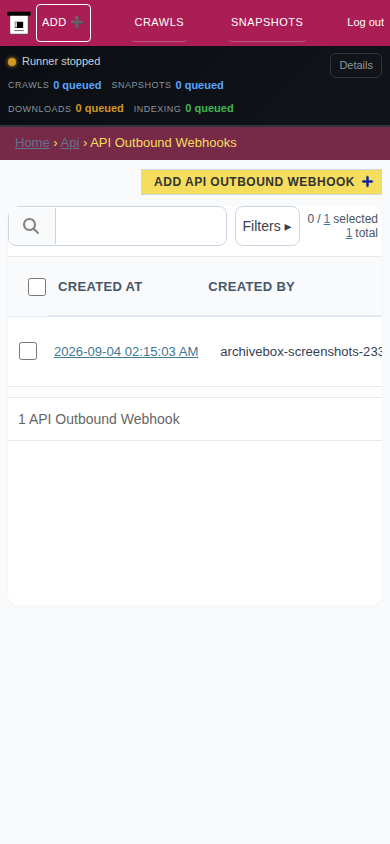Open the ADD page button

click(x=63, y=23)
